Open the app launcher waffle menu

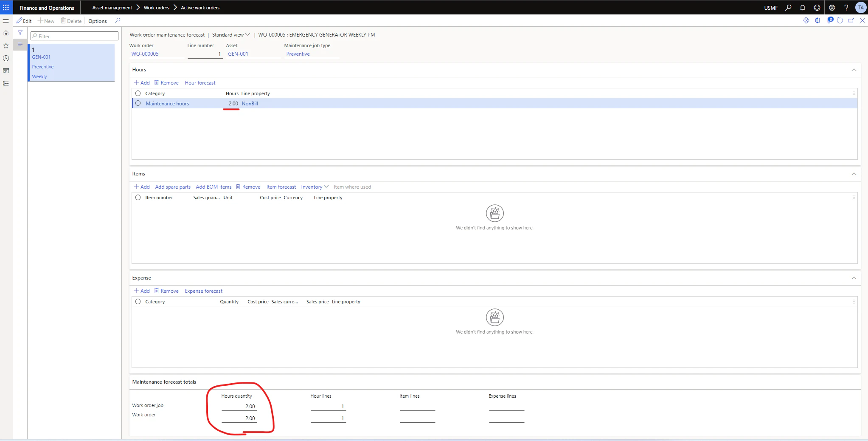coord(6,7)
